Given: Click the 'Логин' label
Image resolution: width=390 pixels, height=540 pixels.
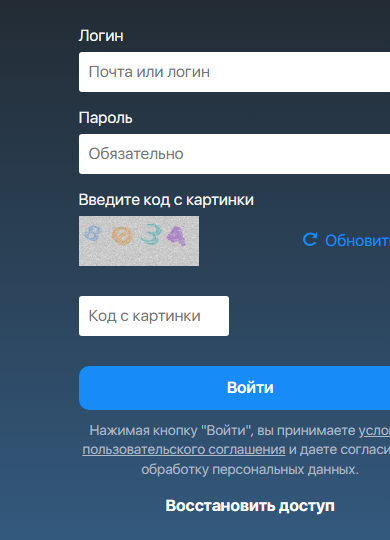Looking at the screenshot, I should [x=101, y=36].
